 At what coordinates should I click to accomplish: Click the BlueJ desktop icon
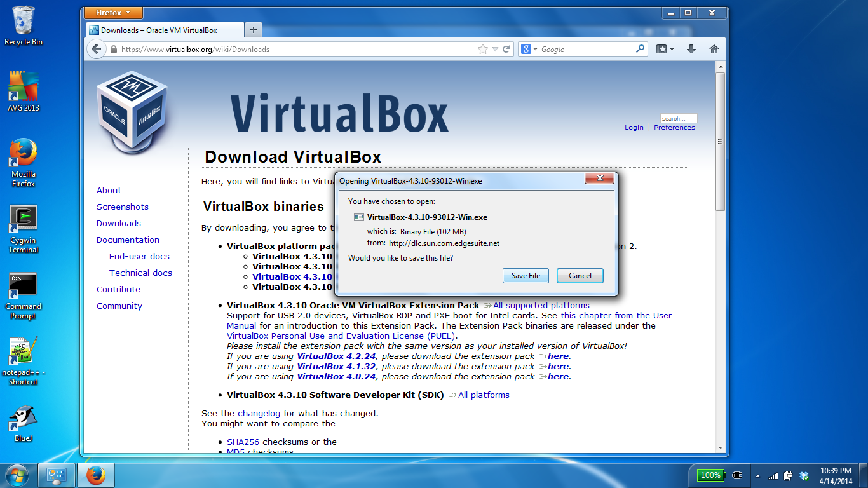coord(24,424)
